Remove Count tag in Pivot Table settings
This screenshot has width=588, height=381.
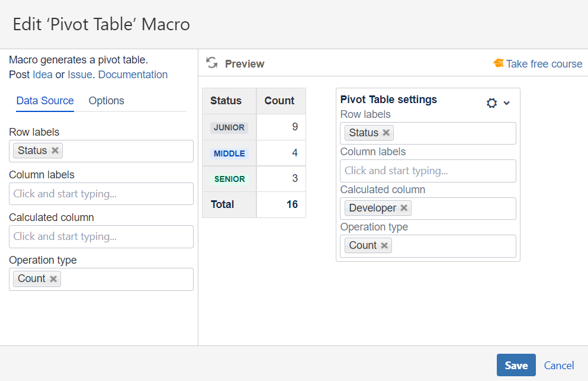[384, 245]
